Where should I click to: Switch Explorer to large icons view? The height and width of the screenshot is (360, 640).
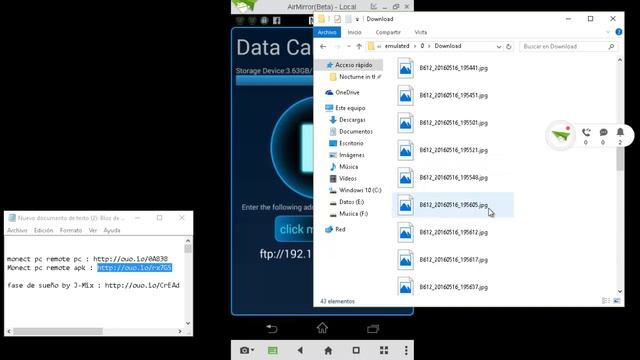tap(617, 301)
